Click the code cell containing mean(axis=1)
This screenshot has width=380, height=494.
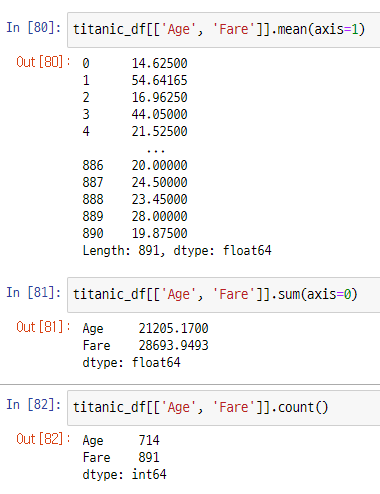(x=224, y=30)
